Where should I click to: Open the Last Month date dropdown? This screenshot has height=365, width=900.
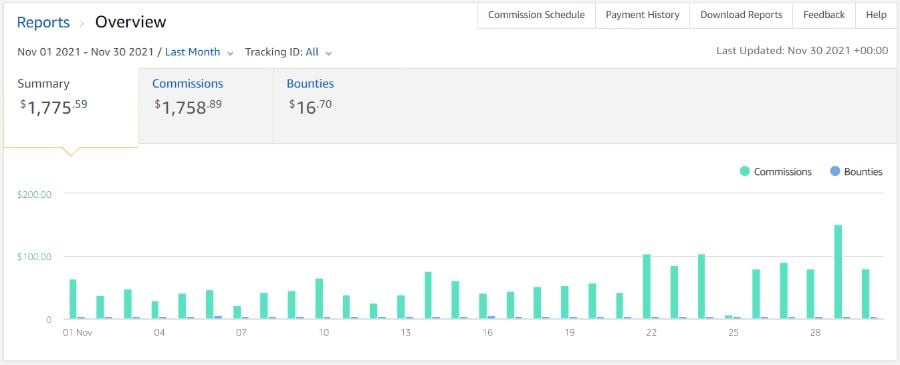tap(192, 52)
